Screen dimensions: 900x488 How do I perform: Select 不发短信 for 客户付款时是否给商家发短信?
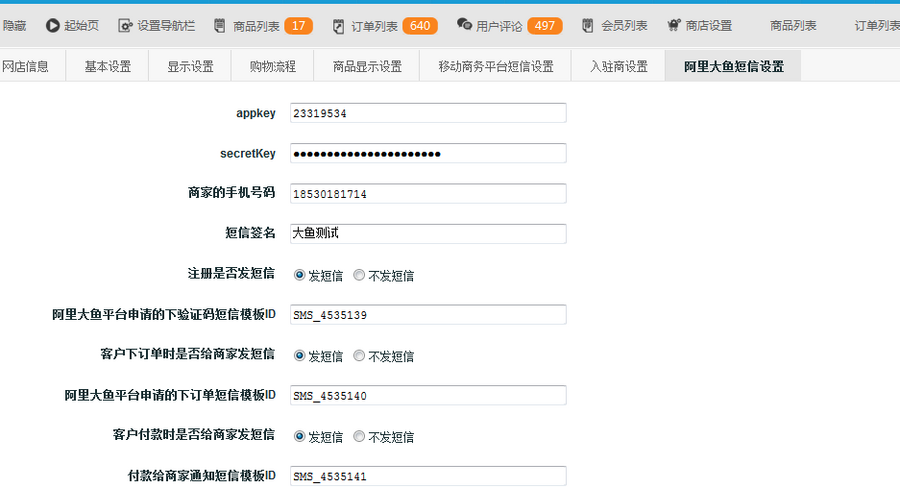coord(359,436)
